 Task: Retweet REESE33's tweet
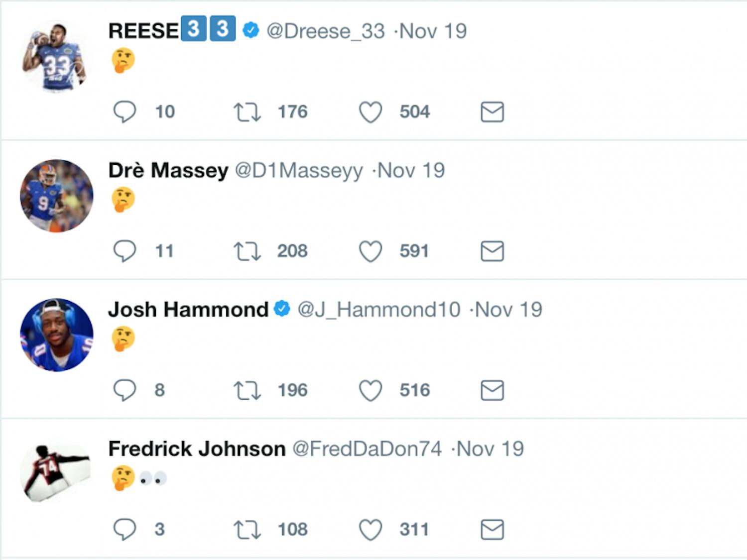coord(248,112)
